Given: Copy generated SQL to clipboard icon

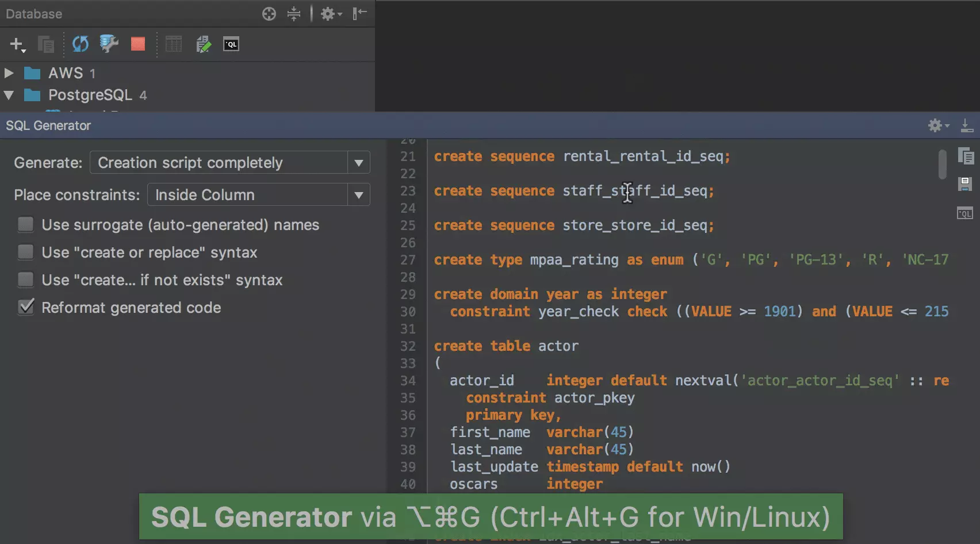Looking at the screenshot, I should click(966, 156).
